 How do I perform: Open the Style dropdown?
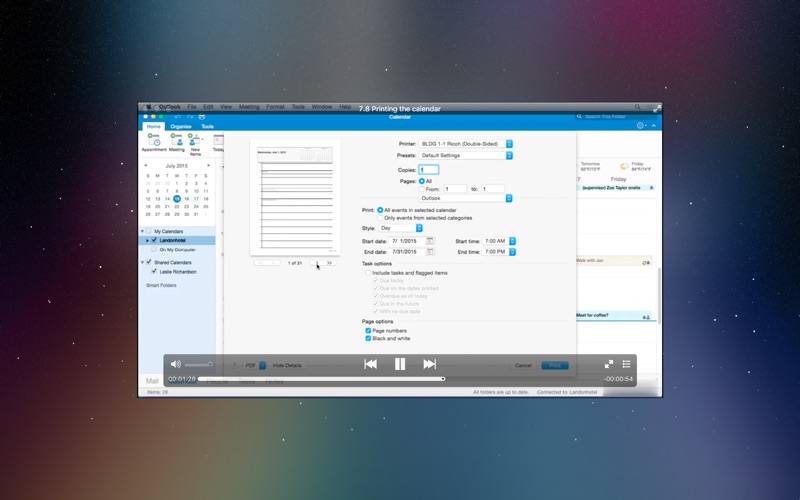(x=401, y=228)
